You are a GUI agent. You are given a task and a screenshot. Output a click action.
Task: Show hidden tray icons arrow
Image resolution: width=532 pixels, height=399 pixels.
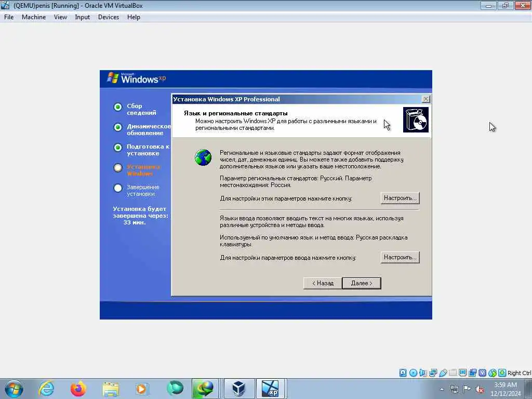click(x=442, y=389)
